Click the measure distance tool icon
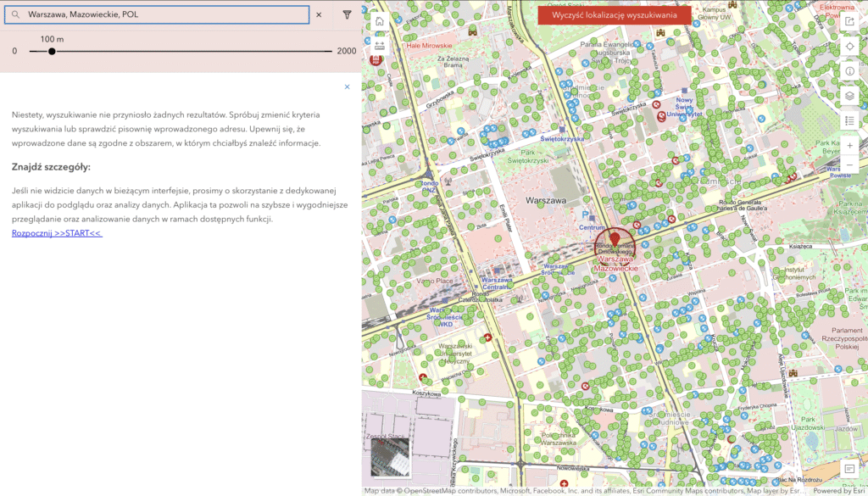 point(379,45)
